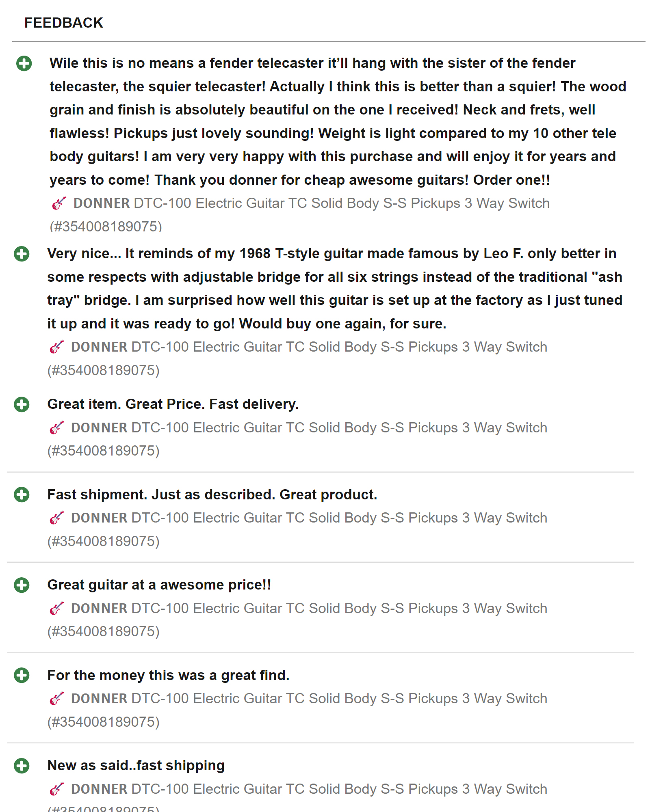This screenshot has height=812, width=650.
Task: Click the FEEDBACK section heading
Action: (x=64, y=23)
